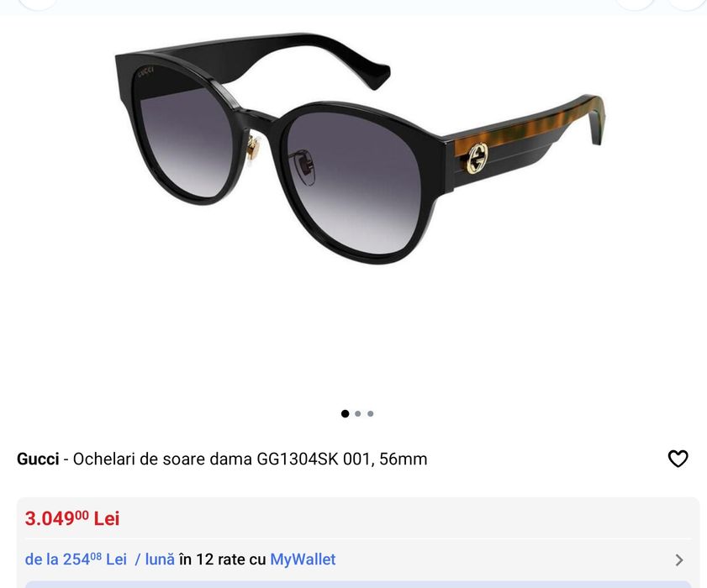Click the MyWallet link

[303, 559]
